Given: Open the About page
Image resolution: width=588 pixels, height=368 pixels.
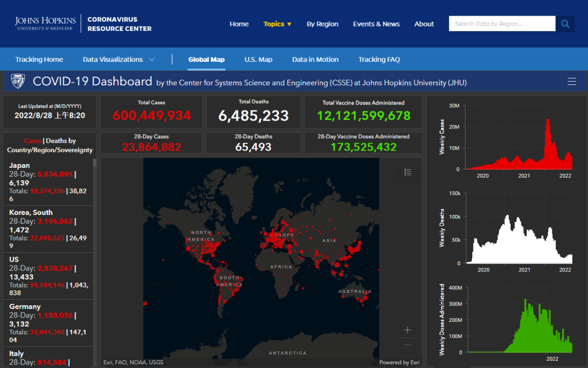Looking at the screenshot, I should click(424, 24).
